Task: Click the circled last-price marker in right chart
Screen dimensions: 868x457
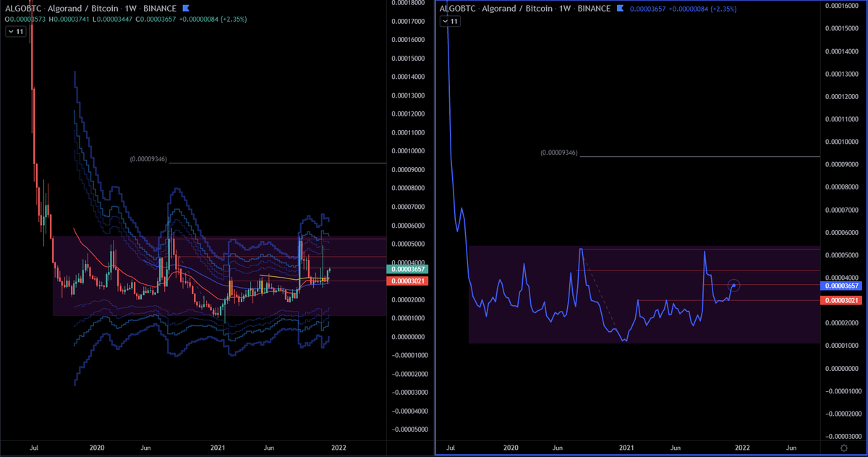Action: [734, 286]
